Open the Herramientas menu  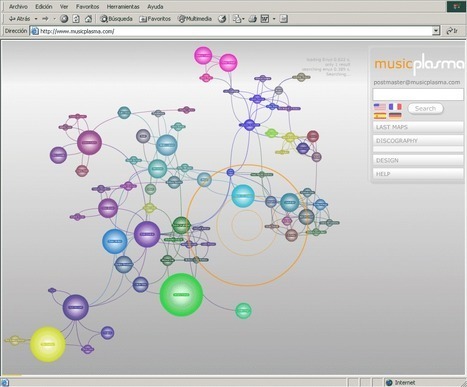coord(123,6)
